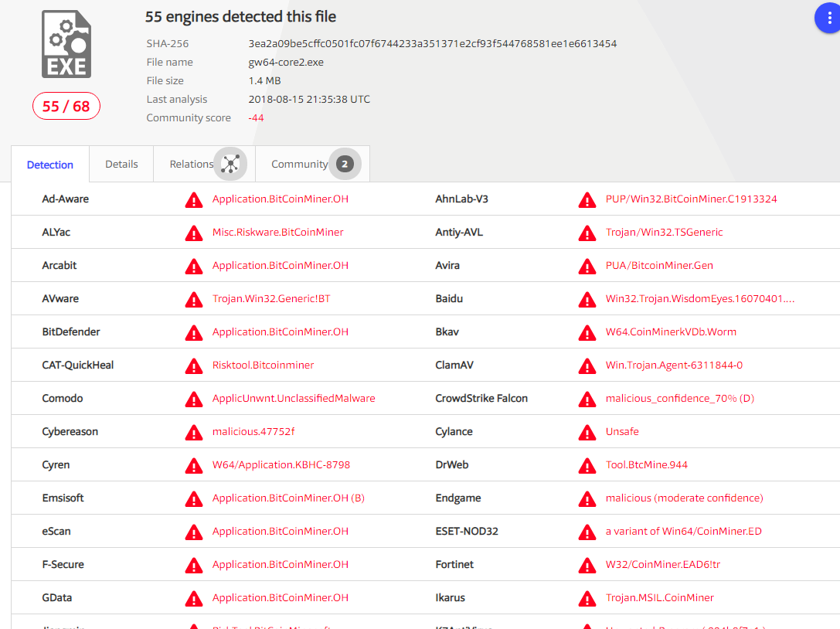Click the EXE file type icon
The image size is (840, 629).
click(x=66, y=44)
